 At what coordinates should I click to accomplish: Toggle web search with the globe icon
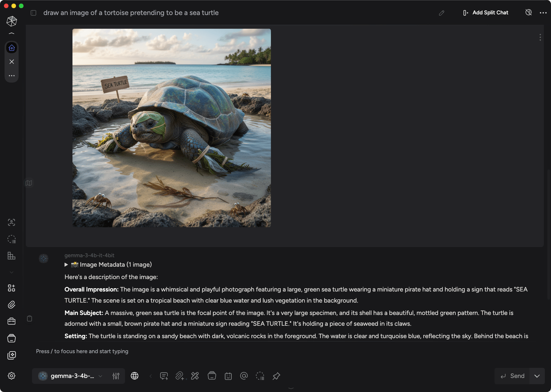click(134, 376)
